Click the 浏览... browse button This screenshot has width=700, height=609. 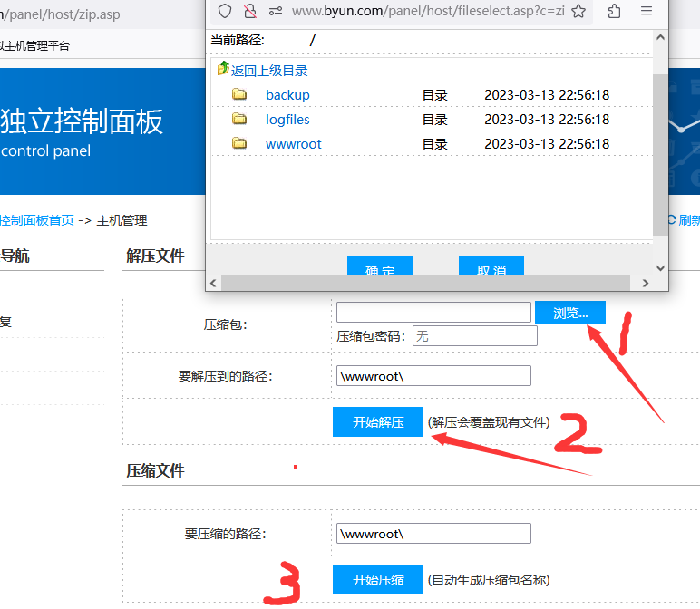[x=570, y=313]
